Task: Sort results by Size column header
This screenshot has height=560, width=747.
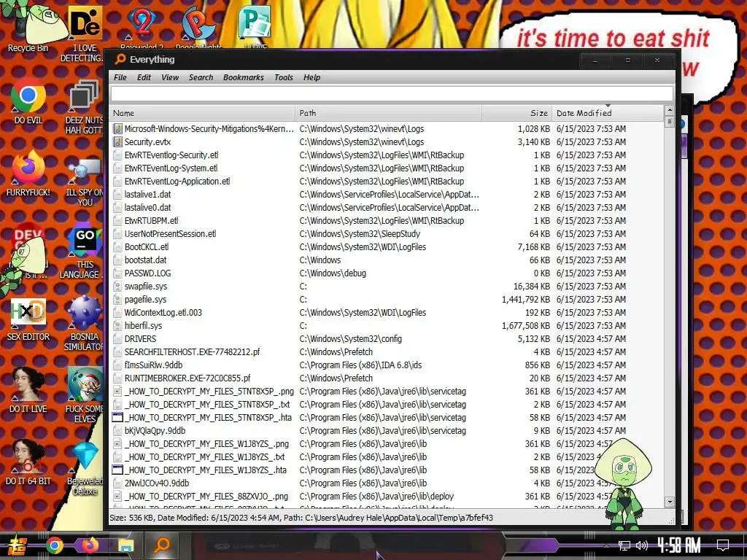Action: click(x=517, y=113)
